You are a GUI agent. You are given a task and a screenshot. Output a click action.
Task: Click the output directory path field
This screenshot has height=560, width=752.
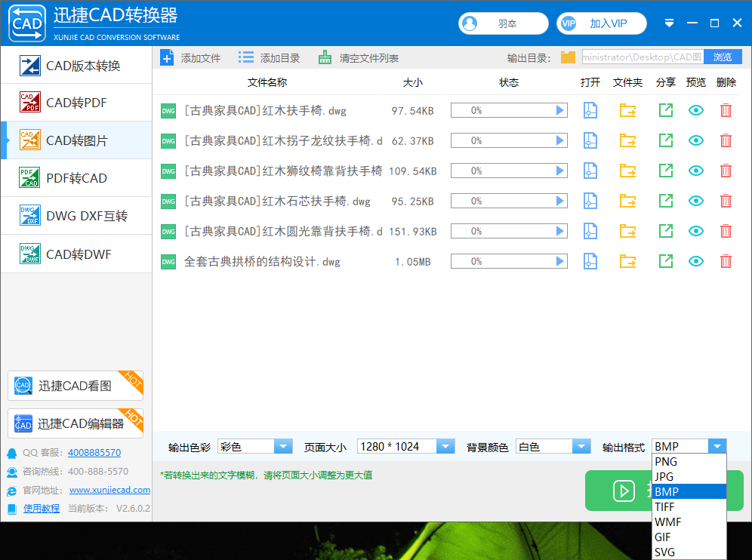tap(643, 57)
